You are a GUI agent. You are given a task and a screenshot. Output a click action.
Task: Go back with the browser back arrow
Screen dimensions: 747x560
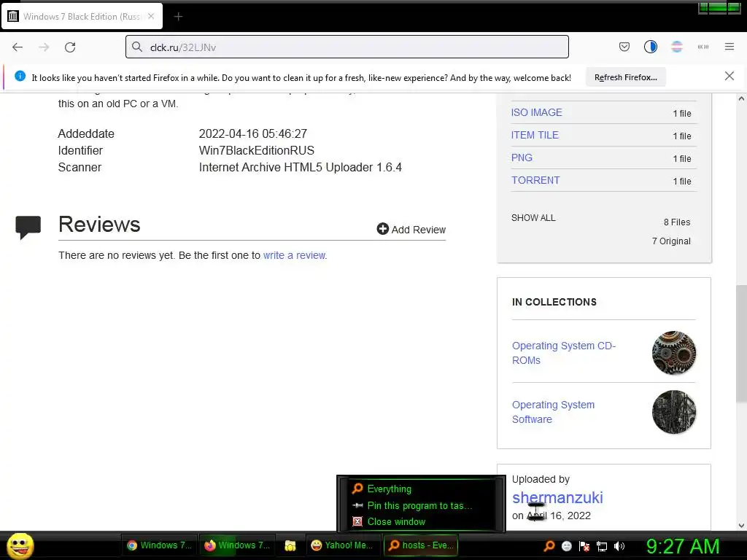[18, 47]
